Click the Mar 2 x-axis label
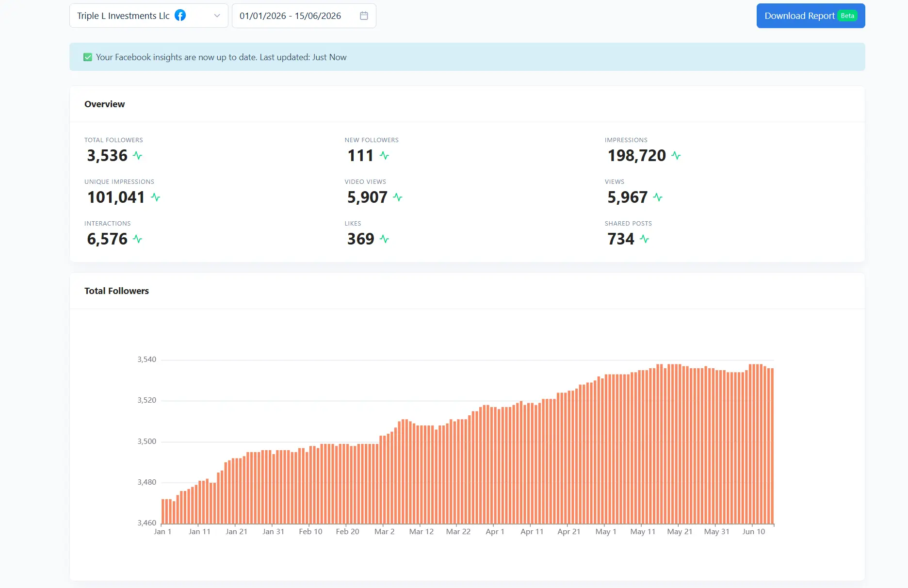Screen dimensions: 908x588 pyautogui.click(x=385, y=532)
